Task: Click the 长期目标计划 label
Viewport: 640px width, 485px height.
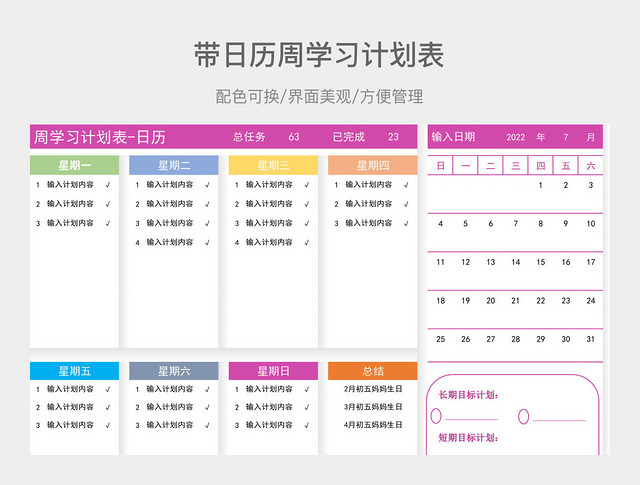Action: click(x=468, y=395)
